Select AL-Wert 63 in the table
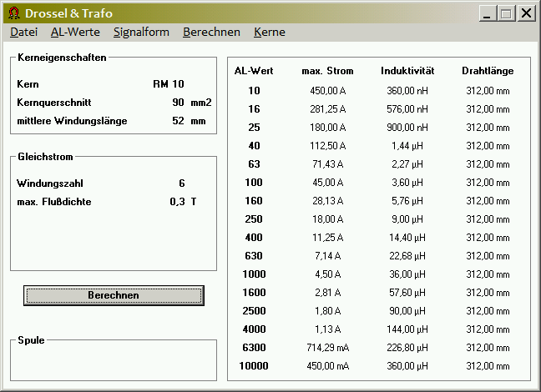This screenshot has width=541, height=392. click(254, 163)
